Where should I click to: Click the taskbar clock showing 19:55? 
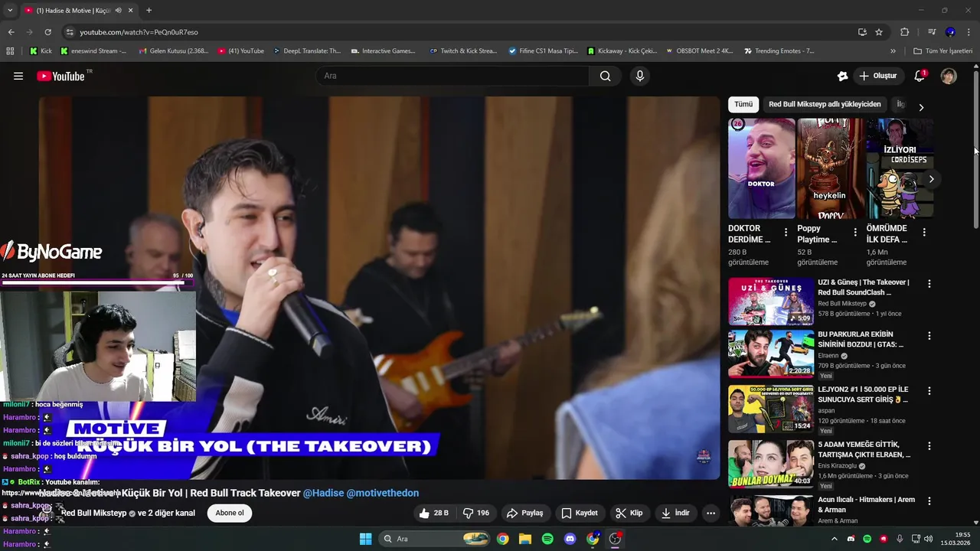(957, 539)
